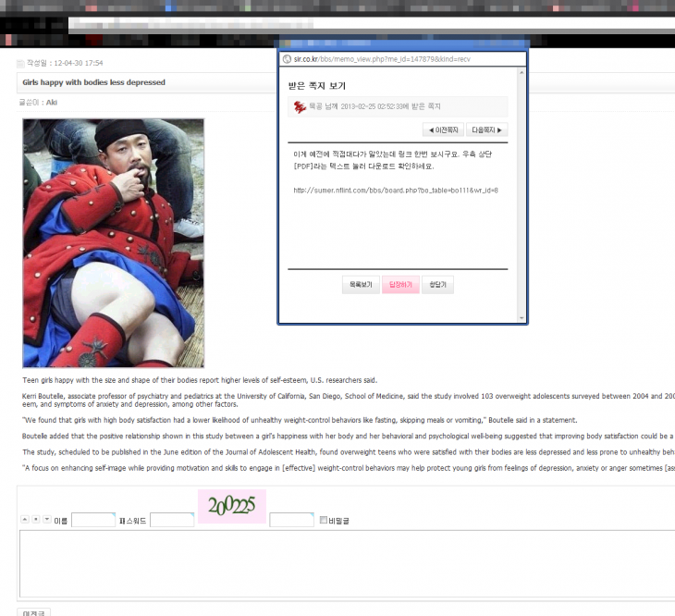Go to previous memo with 이전쪽지 button
Viewport: 675px width, 616px height.
(x=443, y=130)
